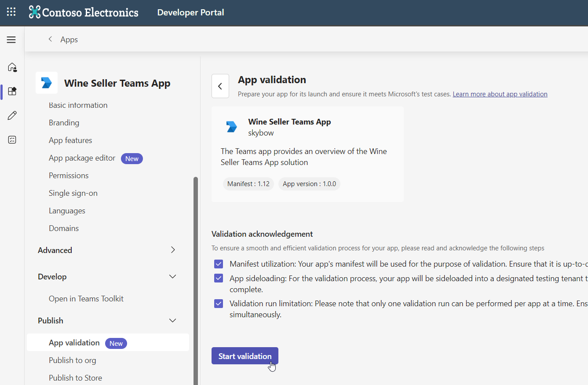Click the Publish section label
588x385 pixels.
pyautogui.click(x=51, y=321)
